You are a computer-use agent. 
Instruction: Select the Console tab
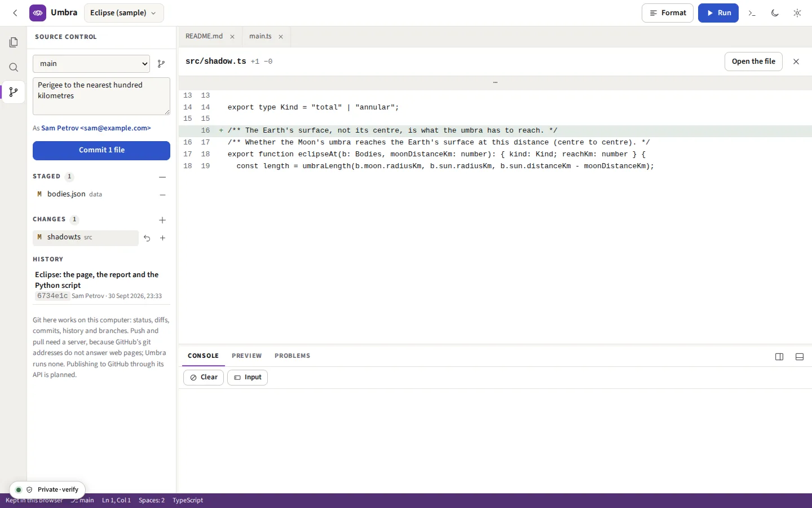[x=203, y=356]
